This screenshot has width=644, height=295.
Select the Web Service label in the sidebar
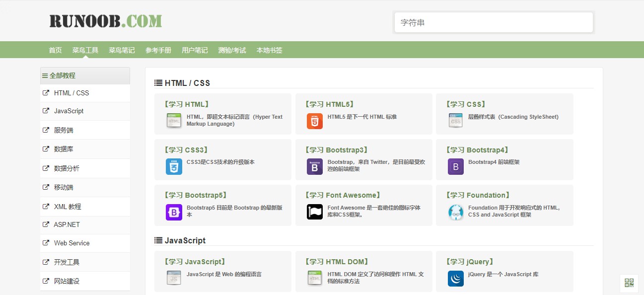tap(72, 243)
